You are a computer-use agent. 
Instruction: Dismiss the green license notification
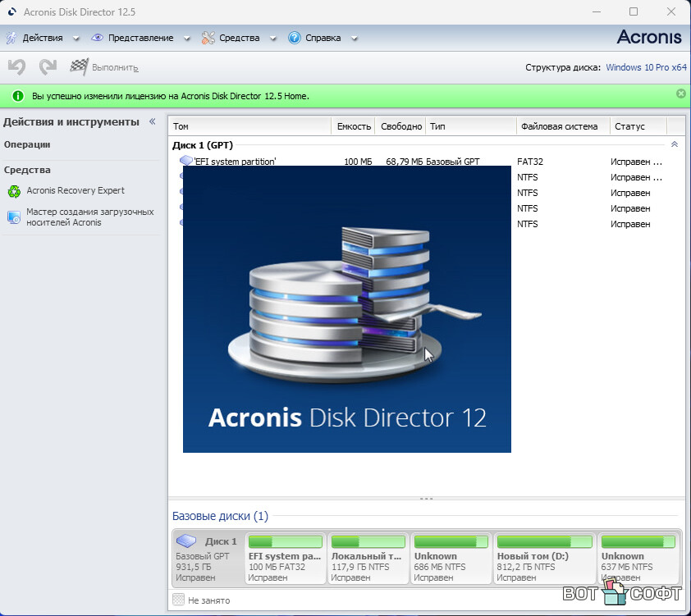pyautogui.click(x=680, y=94)
